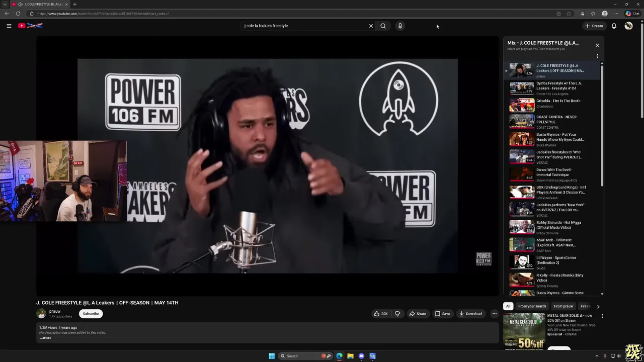Go back with browser back arrow
Screen dimensions: 644x362
point(7,14)
